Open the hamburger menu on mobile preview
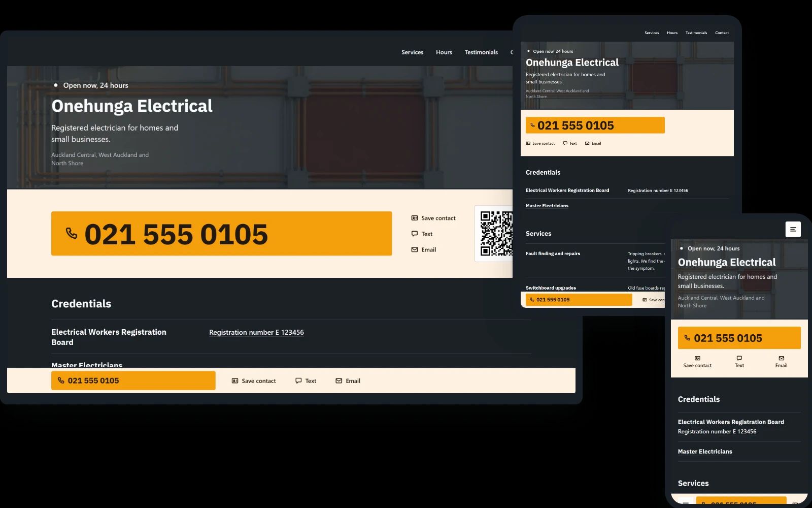The width and height of the screenshot is (812, 508). (x=793, y=229)
